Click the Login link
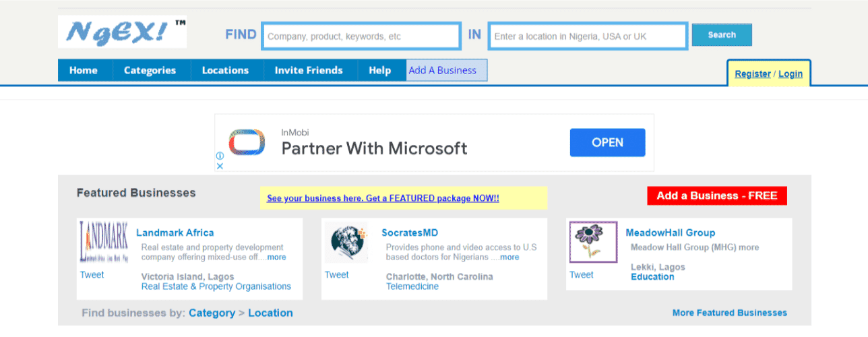 (790, 74)
